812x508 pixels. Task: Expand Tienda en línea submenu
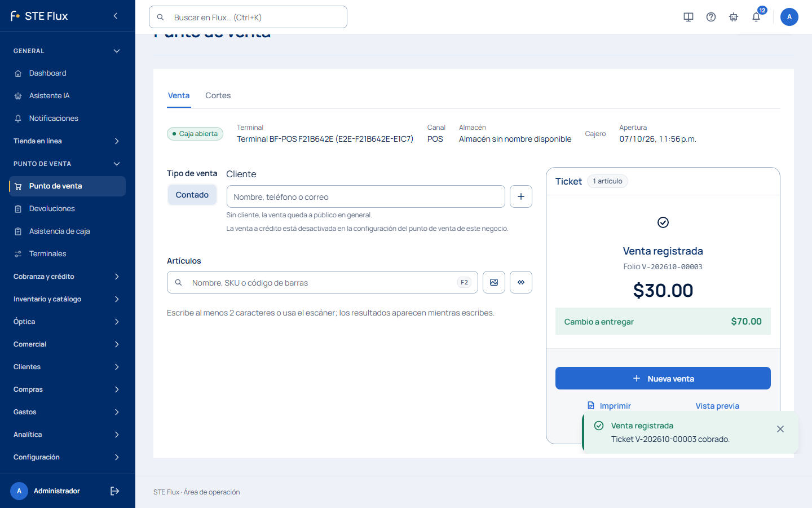click(68, 141)
